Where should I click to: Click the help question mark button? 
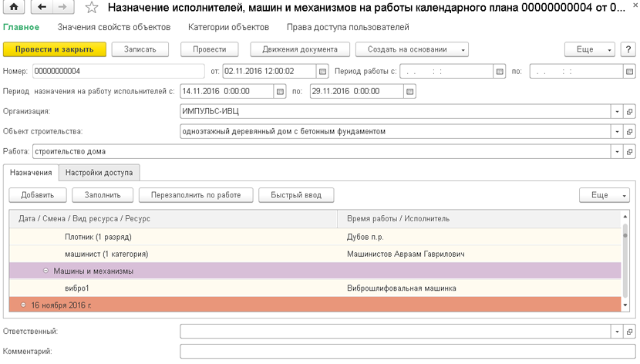pos(628,49)
